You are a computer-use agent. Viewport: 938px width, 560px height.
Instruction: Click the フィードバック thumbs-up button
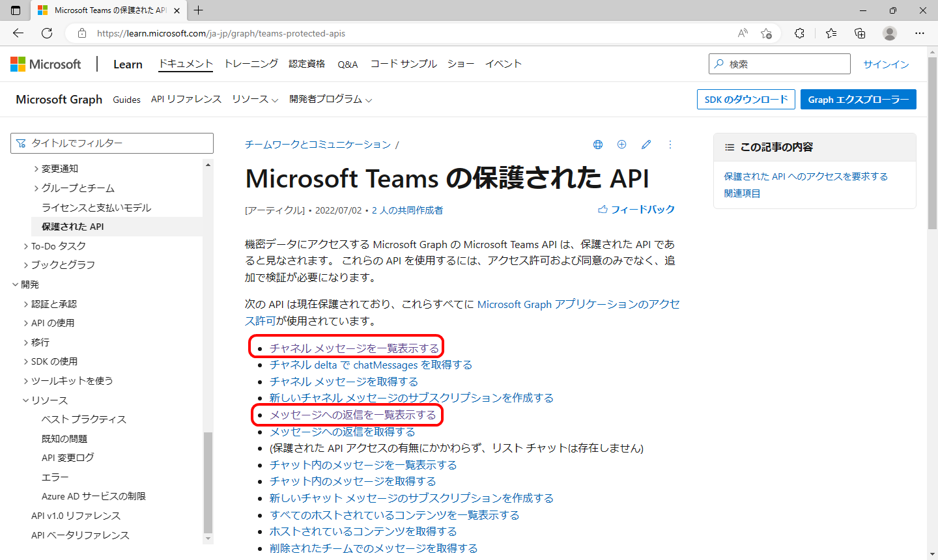636,209
